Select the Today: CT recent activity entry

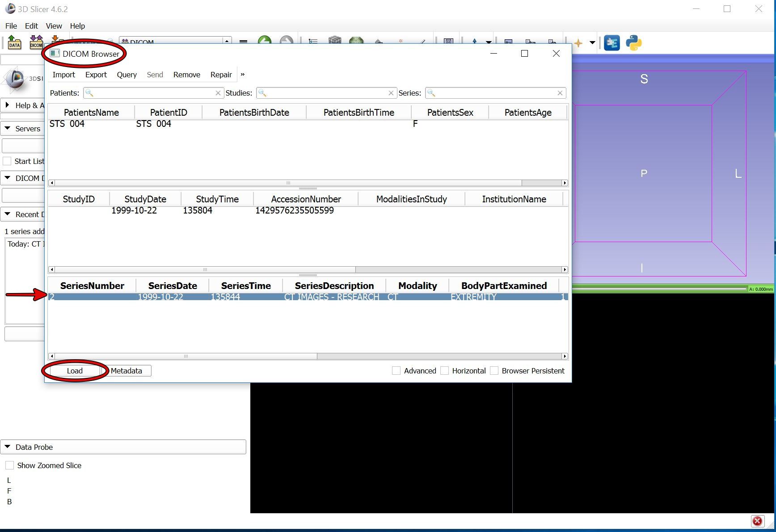25,244
